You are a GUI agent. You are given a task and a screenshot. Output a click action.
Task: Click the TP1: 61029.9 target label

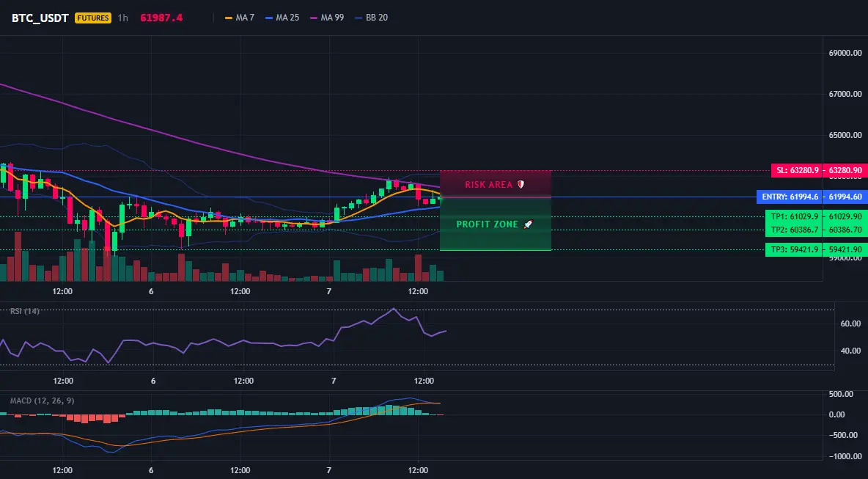point(794,216)
